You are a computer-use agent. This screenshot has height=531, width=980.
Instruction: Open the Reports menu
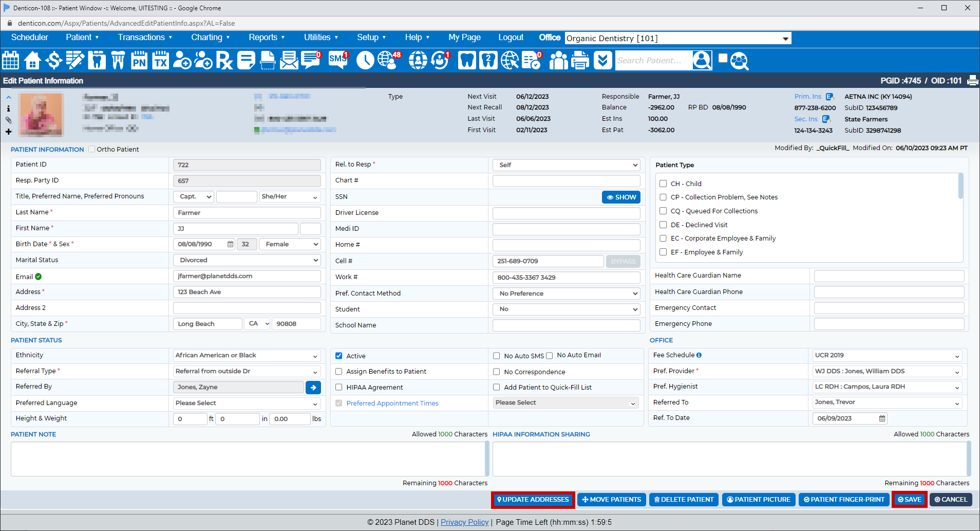(x=267, y=38)
